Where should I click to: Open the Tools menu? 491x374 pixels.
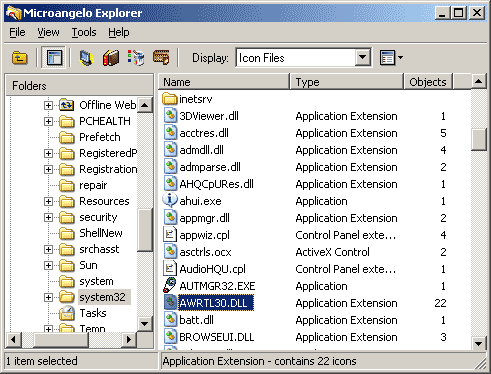coord(84,32)
